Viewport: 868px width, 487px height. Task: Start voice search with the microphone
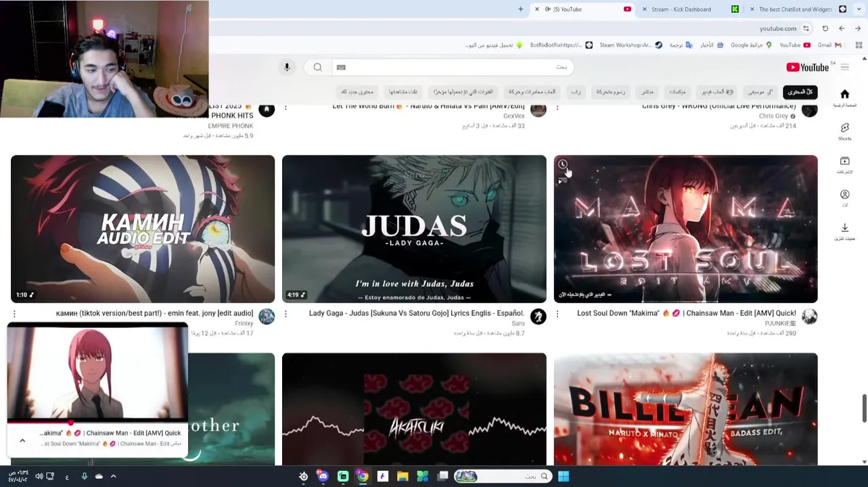287,67
